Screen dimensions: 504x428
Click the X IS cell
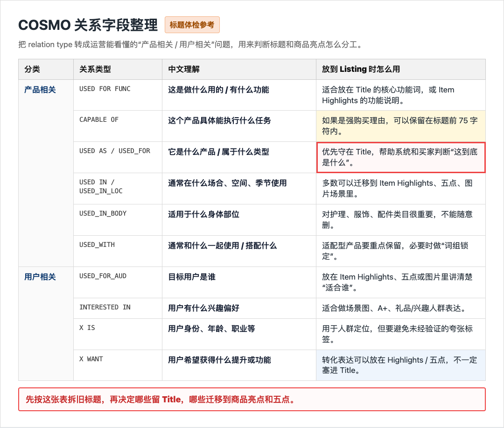(118, 334)
